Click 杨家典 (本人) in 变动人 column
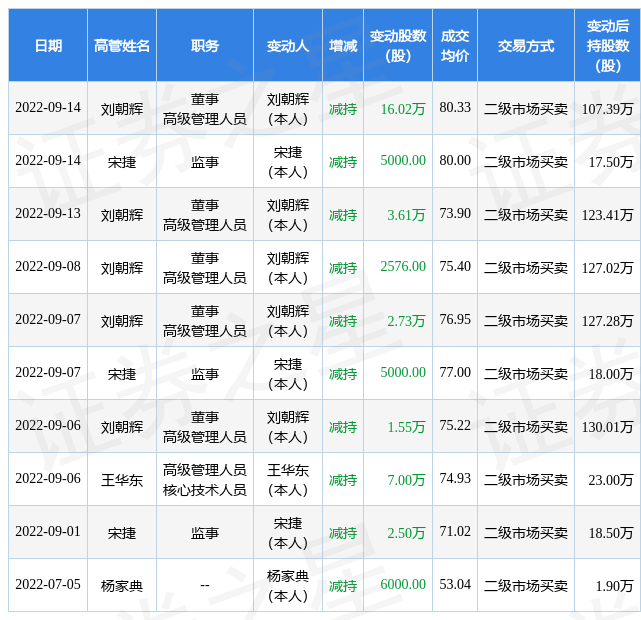Screen dimensions: 641x620 pos(288,586)
